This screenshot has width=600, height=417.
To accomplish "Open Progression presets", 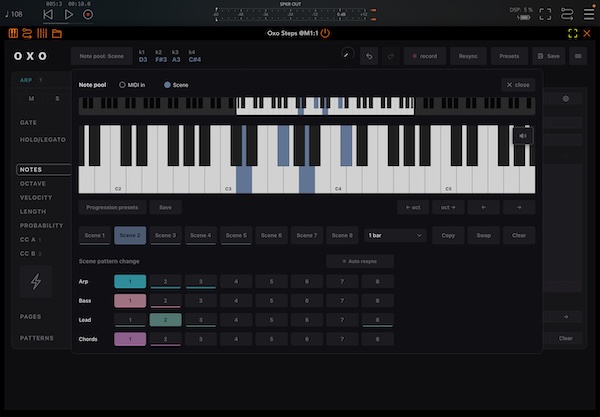I will (112, 207).
